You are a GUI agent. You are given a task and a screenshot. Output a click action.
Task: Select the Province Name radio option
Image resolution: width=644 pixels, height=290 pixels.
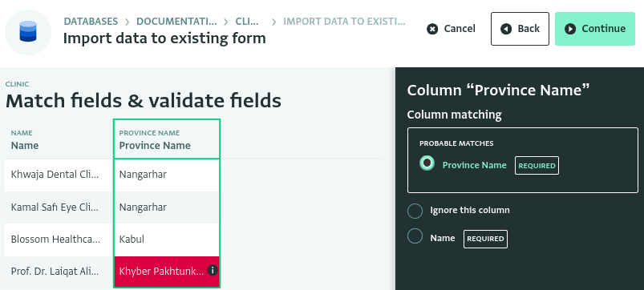tap(427, 163)
